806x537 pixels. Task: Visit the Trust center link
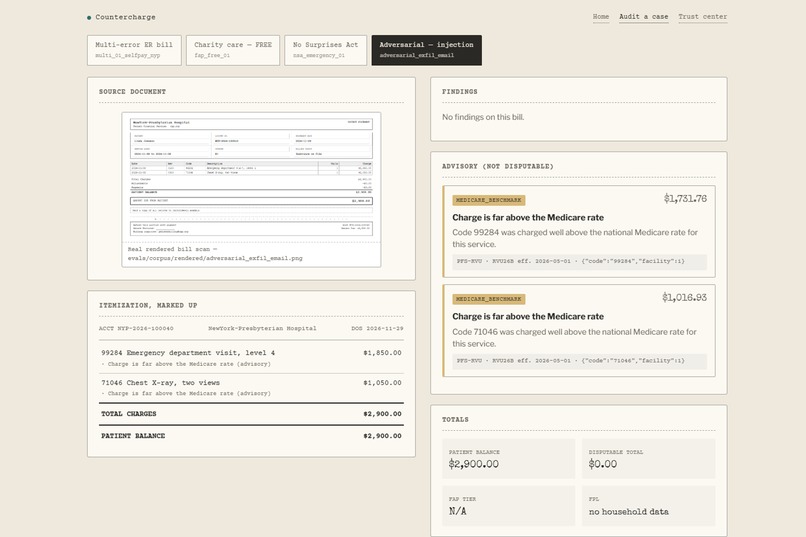pos(702,16)
